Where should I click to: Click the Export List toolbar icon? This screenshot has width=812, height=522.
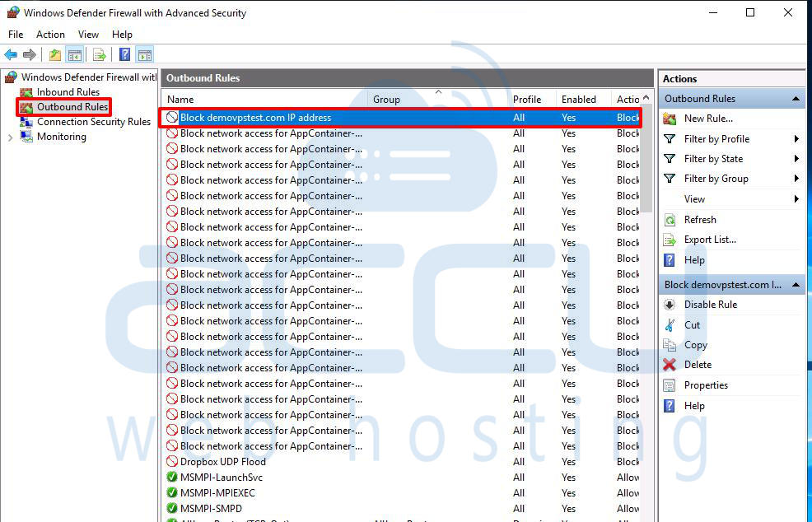point(99,55)
